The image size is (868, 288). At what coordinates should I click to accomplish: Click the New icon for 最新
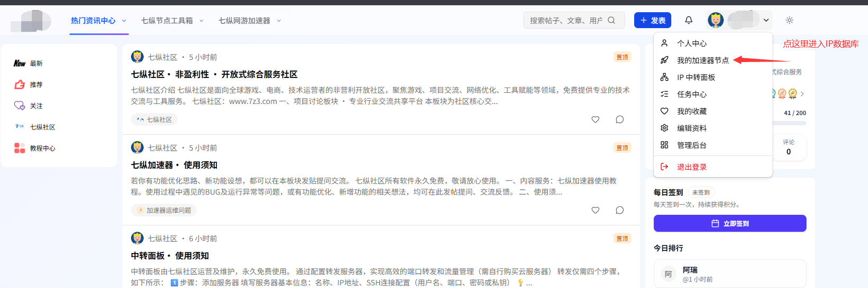click(20, 63)
